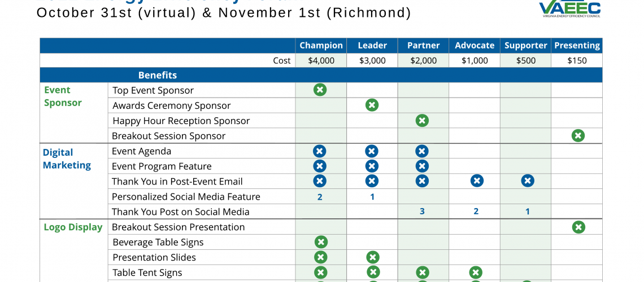Click Presenting's Breakout Session Presentation green mark
The height and width of the screenshot is (282, 644).
click(x=578, y=227)
